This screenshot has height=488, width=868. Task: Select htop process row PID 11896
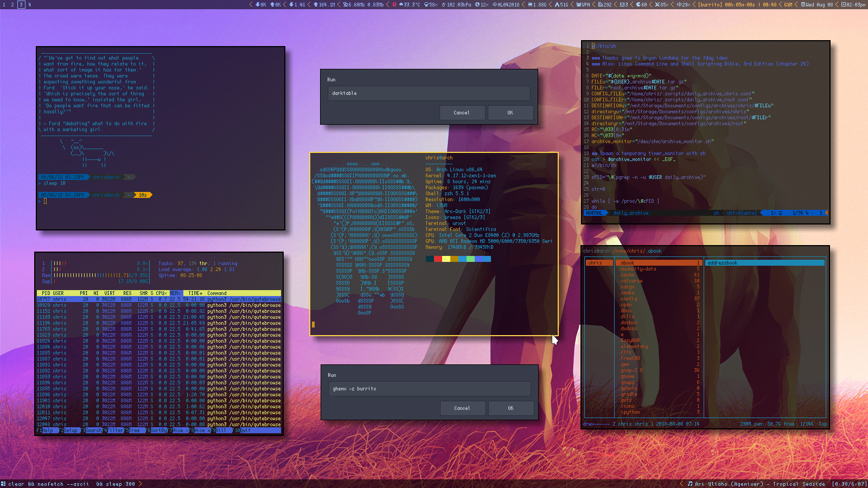point(159,395)
